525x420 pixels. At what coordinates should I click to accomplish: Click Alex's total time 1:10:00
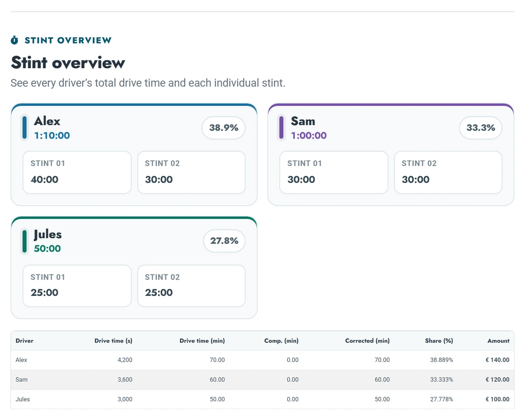coord(52,135)
